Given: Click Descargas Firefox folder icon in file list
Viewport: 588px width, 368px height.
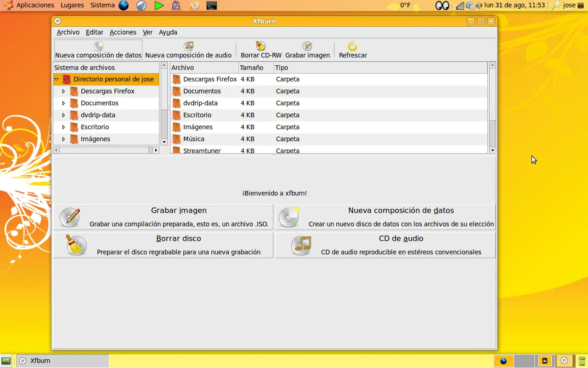Looking at the screenshot, I should click(176, 79).
